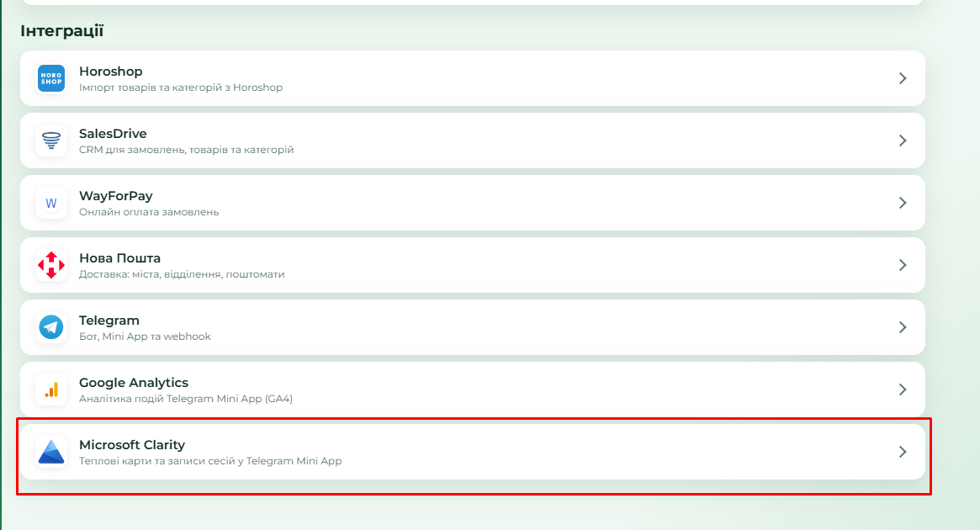The image size is (980, 530).
Task: Click the WayForPay W icon
Action: [51, 203]
